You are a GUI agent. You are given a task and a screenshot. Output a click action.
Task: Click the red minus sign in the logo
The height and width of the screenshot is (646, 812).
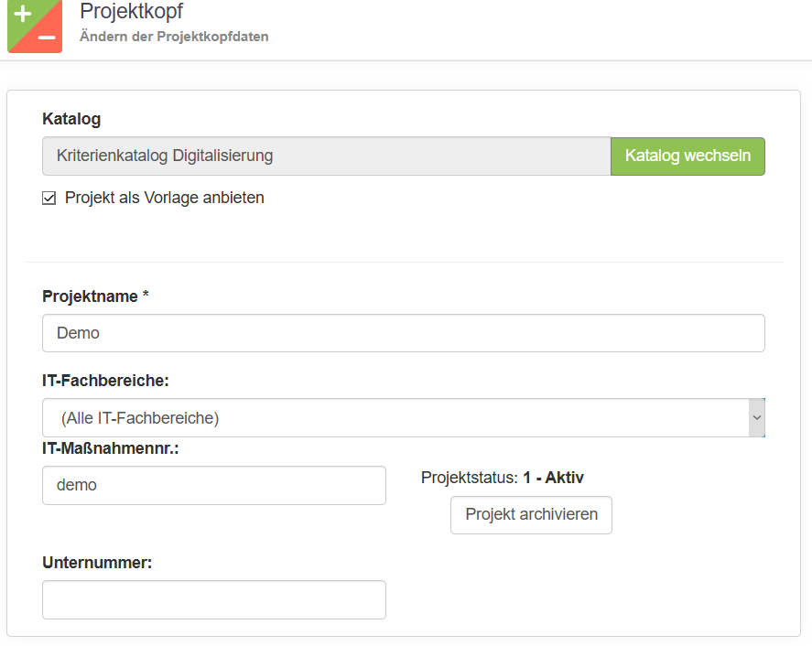48,38
